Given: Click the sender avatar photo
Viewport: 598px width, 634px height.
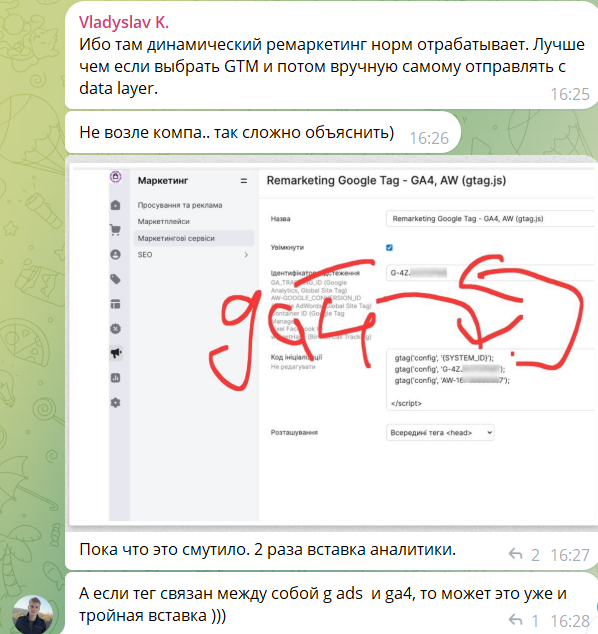Looking at the screenshot, I should tap(32, 615).
